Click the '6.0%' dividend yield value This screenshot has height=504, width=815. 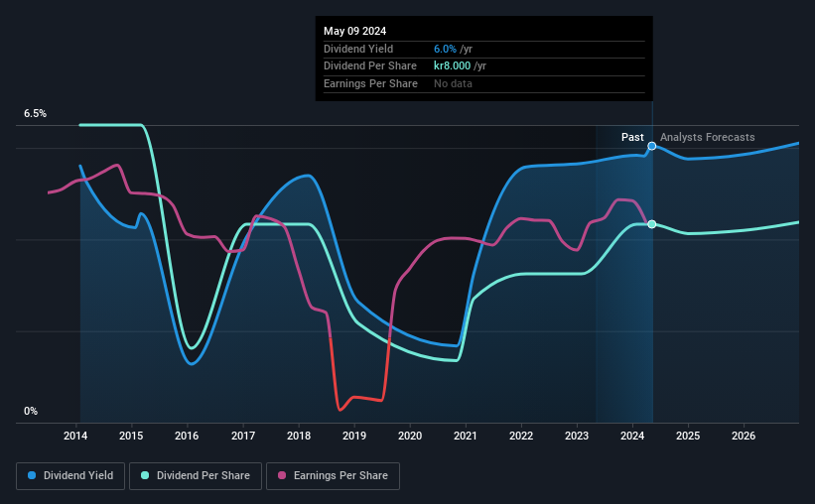point(445,49)
